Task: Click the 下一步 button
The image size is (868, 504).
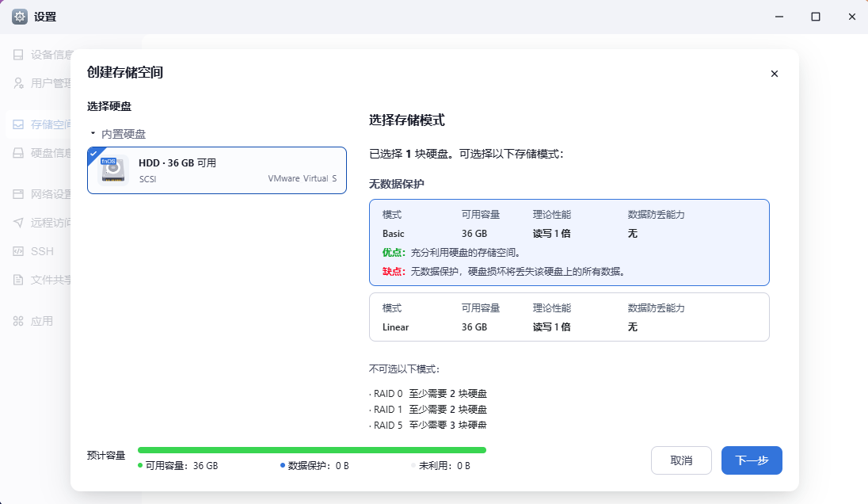Action: (x=752, y=460)
